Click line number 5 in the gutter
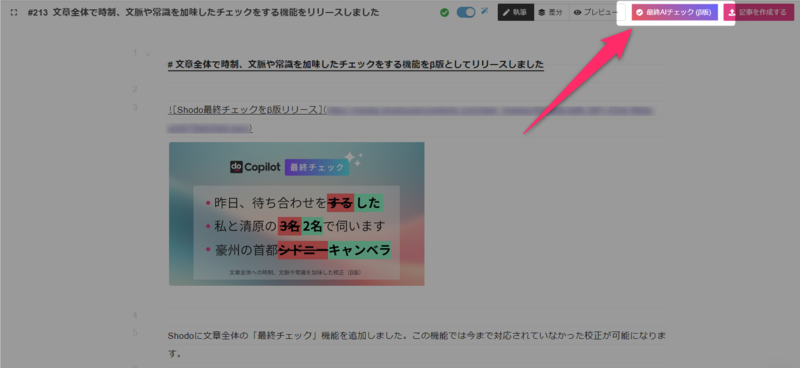Viewport: 800px width, 368px height. (x=135, y=333)
